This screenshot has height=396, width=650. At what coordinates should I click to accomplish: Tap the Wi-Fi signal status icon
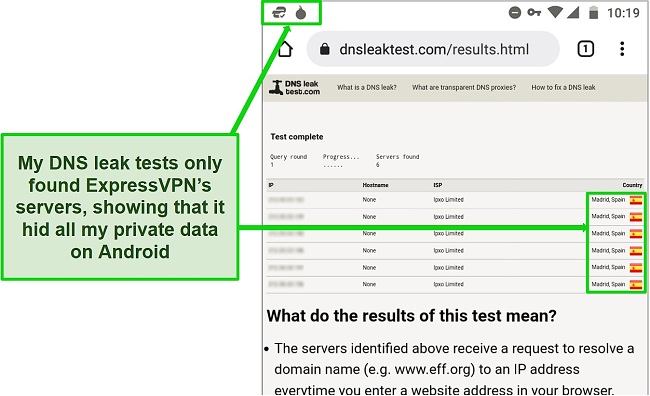coord(555,12)
